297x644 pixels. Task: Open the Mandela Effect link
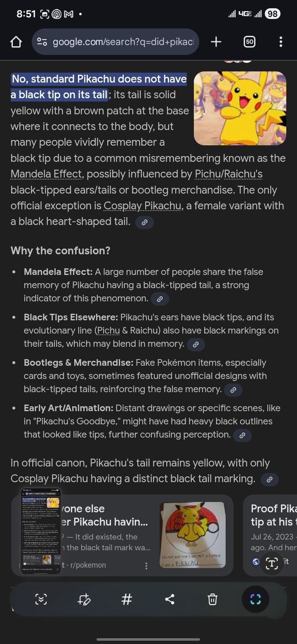tap(46, 174)
